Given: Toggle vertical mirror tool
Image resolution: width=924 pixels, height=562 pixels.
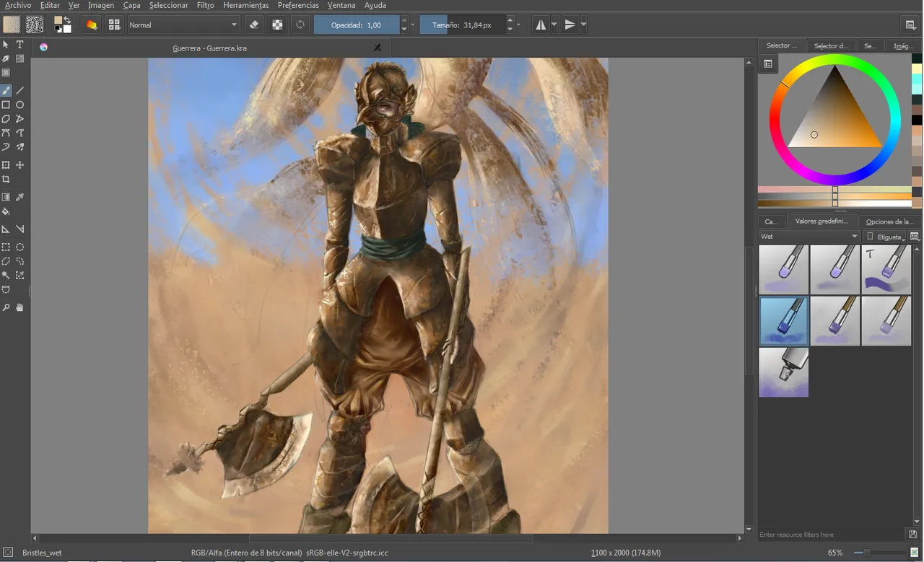Looking at the screenshot, I should pos(570,25).
